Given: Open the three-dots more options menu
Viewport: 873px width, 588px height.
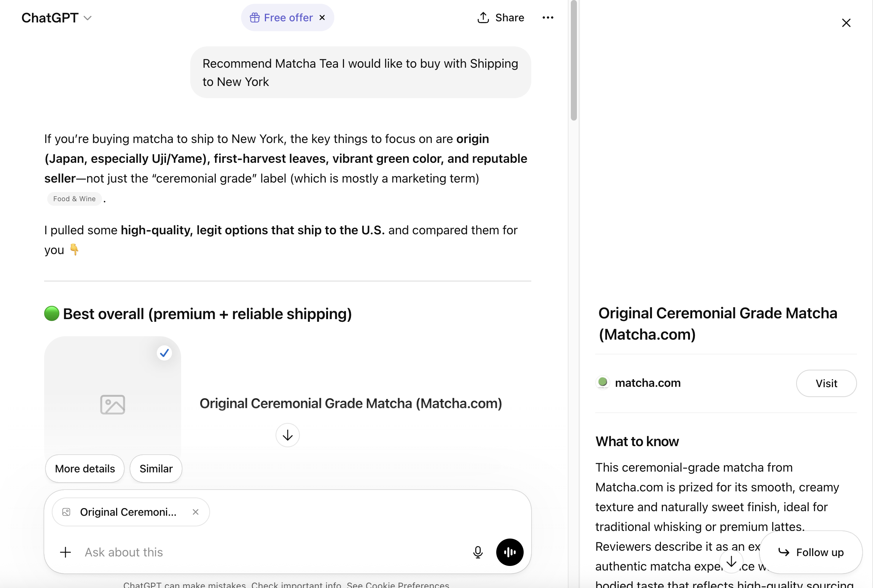Looking at the screenshot, I should click(x=548, y=17).
